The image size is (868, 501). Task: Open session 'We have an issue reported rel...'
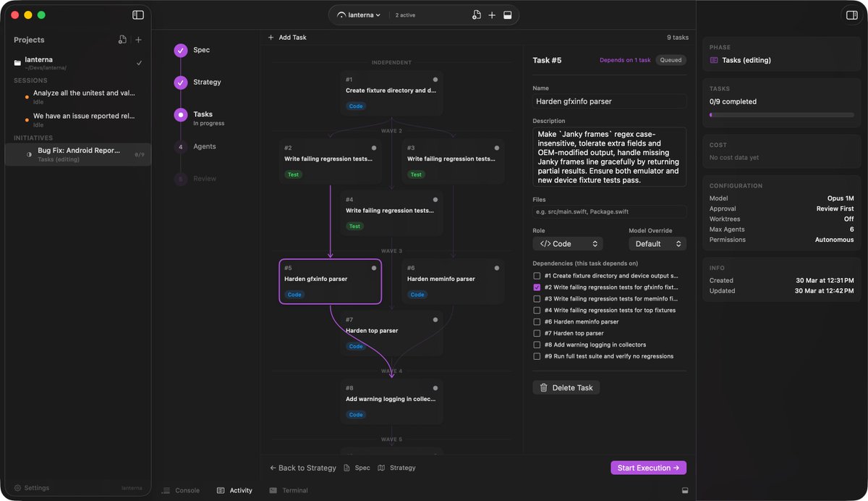tap(78, 119)
